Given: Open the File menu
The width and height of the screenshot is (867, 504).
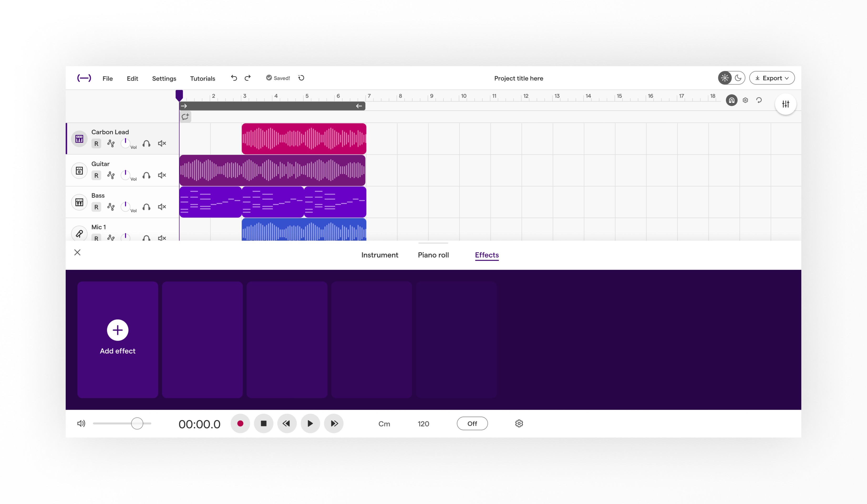Looking at the screenshot, I should click(108, 78).
